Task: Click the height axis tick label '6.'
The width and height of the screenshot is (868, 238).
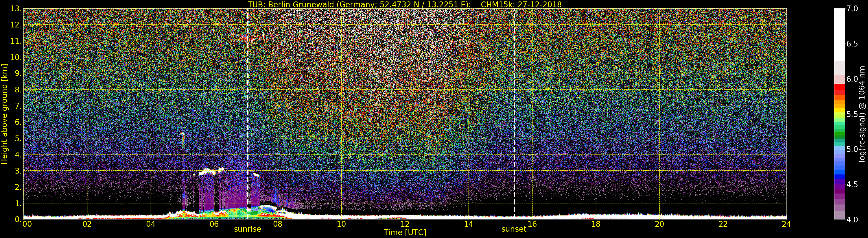Action: 18,122
